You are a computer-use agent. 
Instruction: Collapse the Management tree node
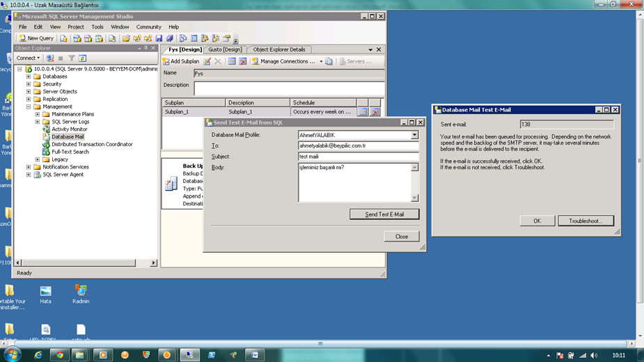pyautogui.click(x=29, y=107)
